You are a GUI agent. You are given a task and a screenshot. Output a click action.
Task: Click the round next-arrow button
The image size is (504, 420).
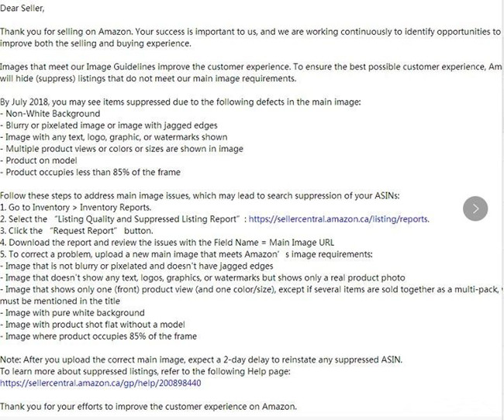[x=476, y=208]
